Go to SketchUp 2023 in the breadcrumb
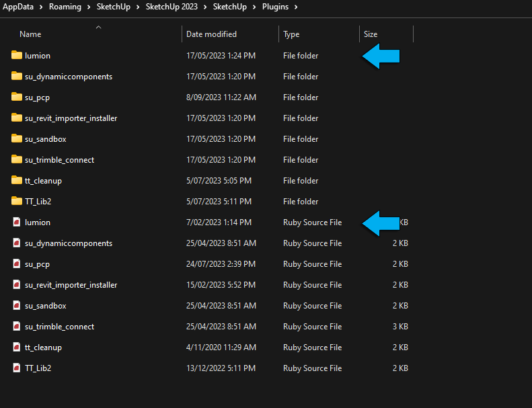 pyautogui.click(x=171, y=7)
